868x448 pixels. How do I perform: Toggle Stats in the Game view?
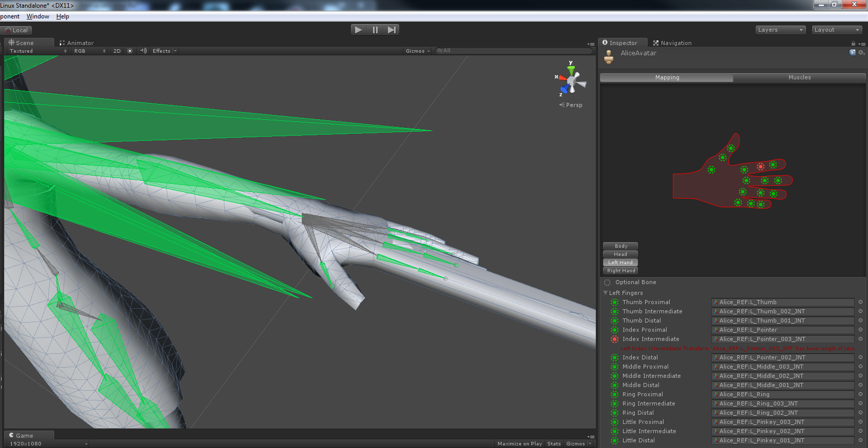coord(554,443)
